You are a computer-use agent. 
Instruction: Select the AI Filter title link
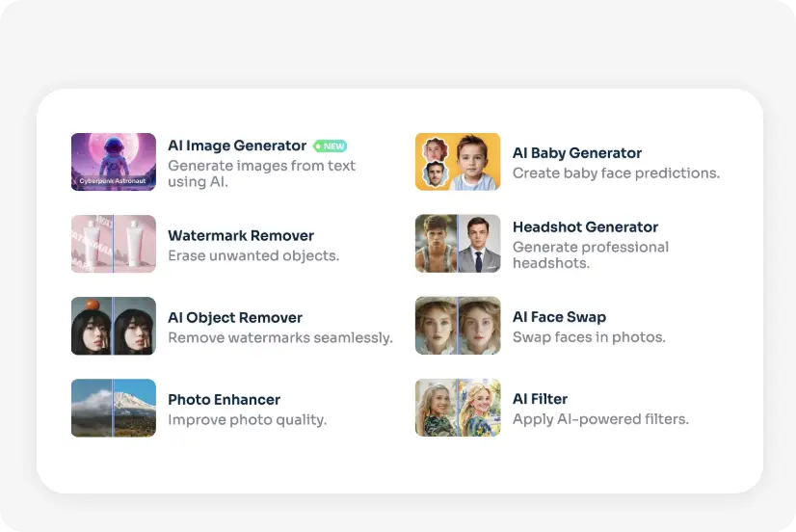[x=540, y=399]
